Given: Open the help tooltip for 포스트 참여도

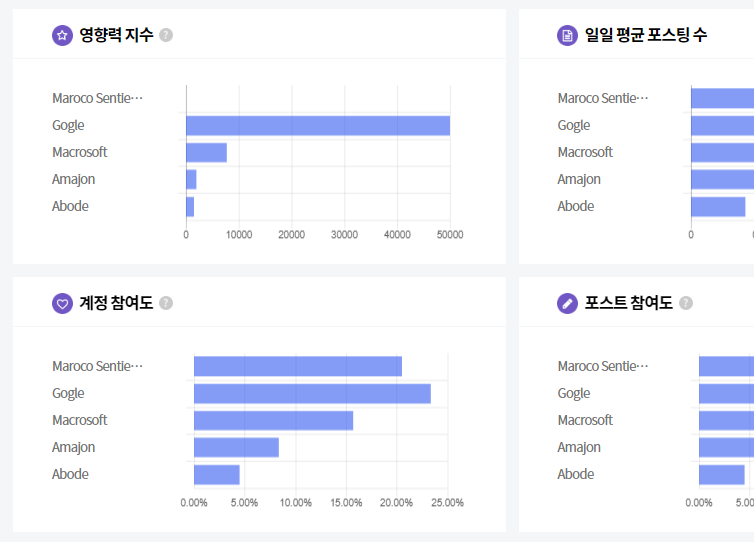Looking at the screenshot, I should (686, 303).
